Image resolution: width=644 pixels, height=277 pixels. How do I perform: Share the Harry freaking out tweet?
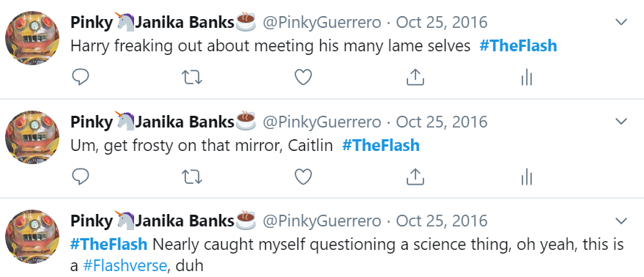(x=415, y=77)
